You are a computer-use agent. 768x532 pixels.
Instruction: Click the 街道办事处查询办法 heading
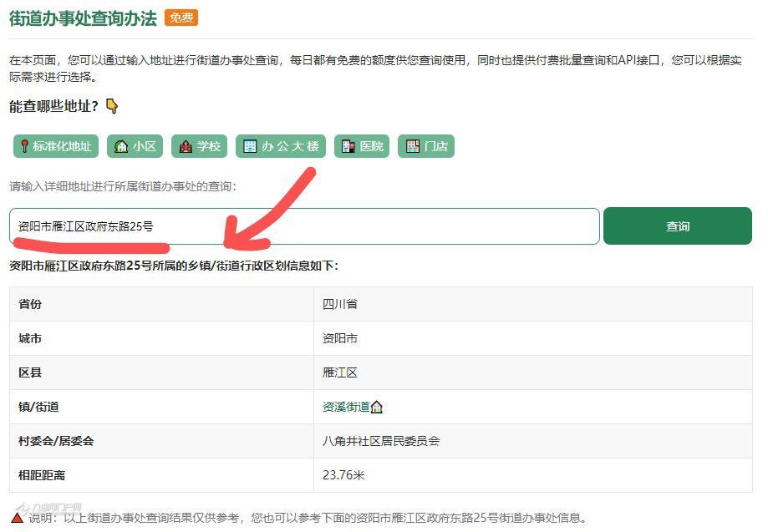[x=83, y=18]
